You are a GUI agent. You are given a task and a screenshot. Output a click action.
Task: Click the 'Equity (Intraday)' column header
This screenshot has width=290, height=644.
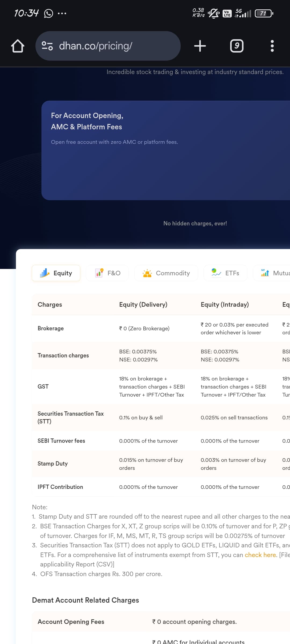225,305
